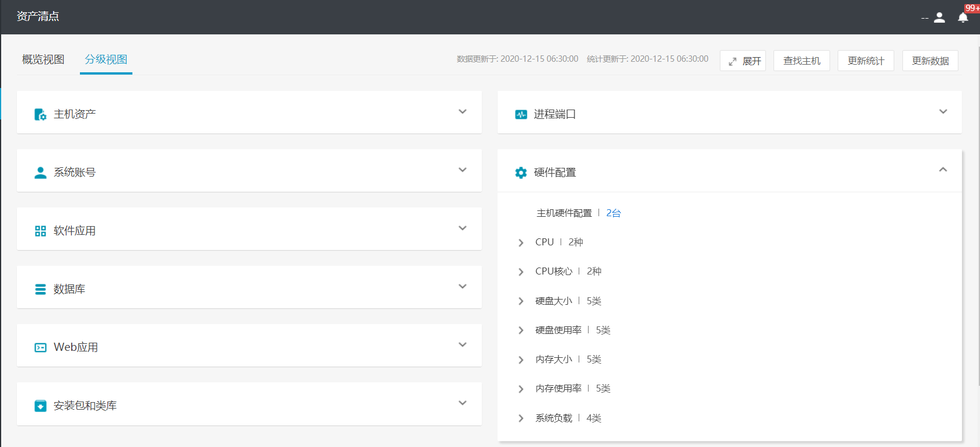Expand the 安装包和类库 panel chevron
Screen dimensions: 980x447
(463, 403)
